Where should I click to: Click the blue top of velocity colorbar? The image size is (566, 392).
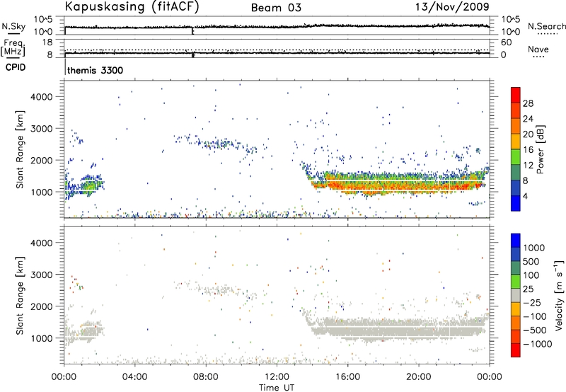click(516, 241)
